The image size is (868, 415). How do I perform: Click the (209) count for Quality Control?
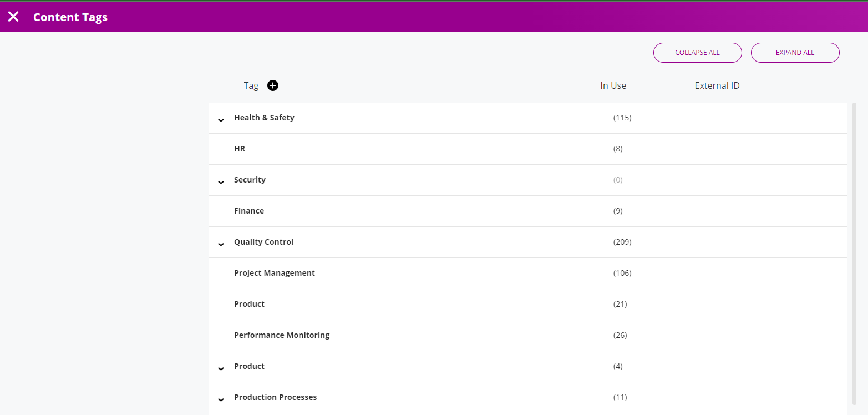(x=622, y=242)
